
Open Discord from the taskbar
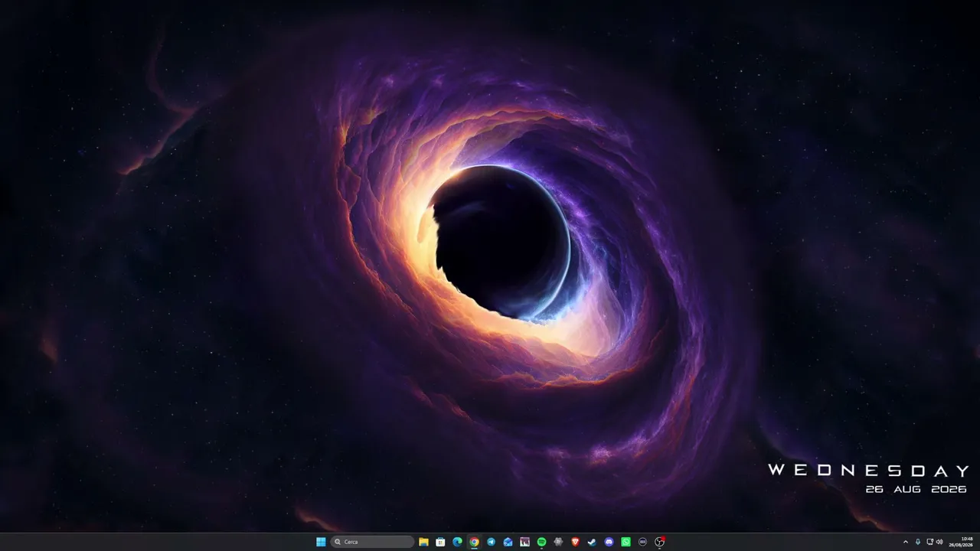[x=609, y=542]
